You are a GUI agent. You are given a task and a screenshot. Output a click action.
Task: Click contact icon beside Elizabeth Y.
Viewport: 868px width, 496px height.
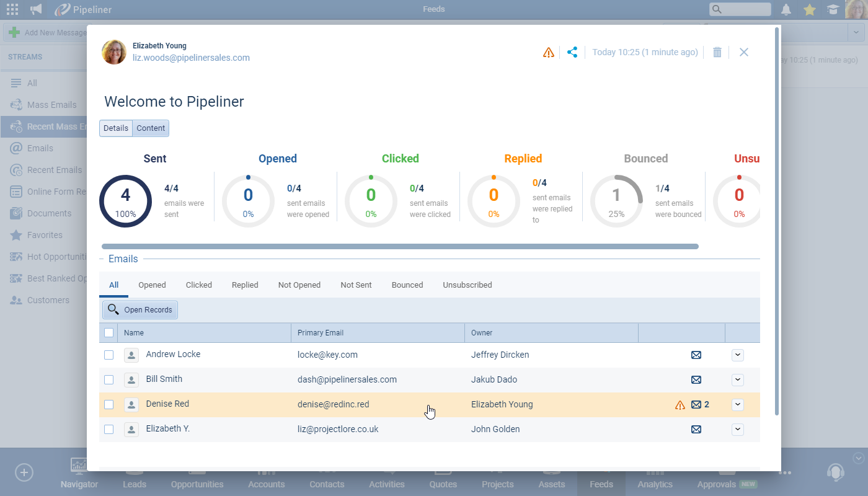[x=131, y=429]
